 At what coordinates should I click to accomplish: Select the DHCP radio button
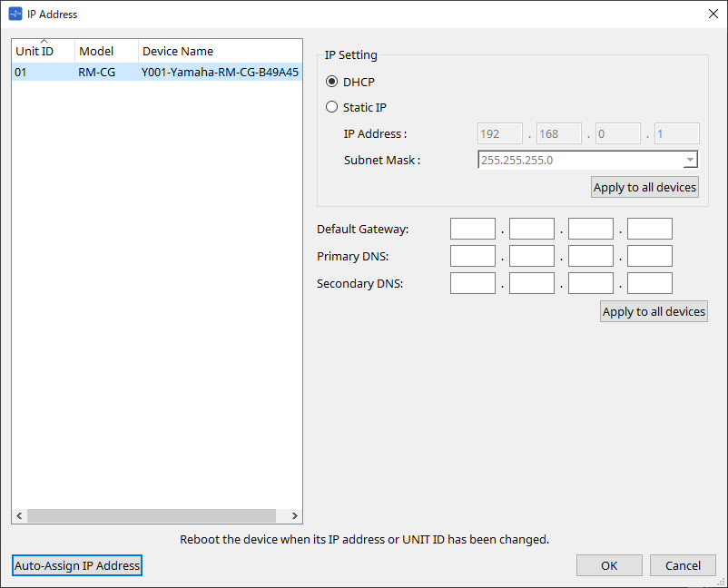(x=332, y=82)
